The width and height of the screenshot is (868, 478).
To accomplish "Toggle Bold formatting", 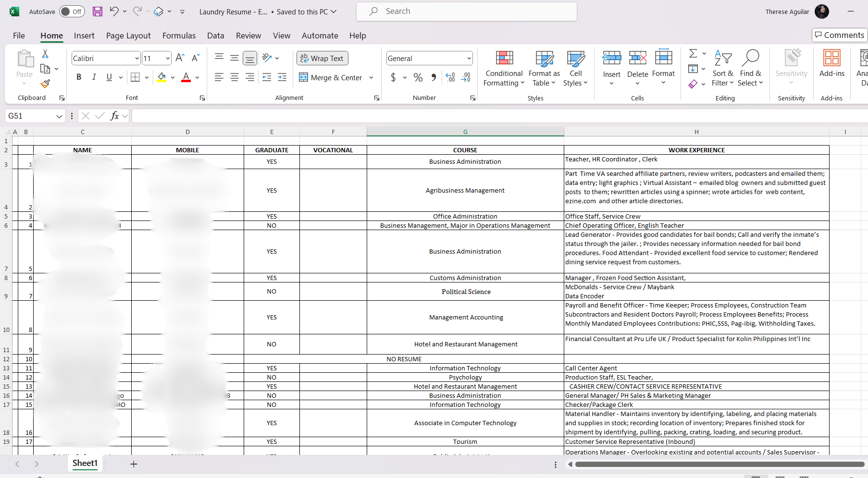I will click(x=79, y=77).
